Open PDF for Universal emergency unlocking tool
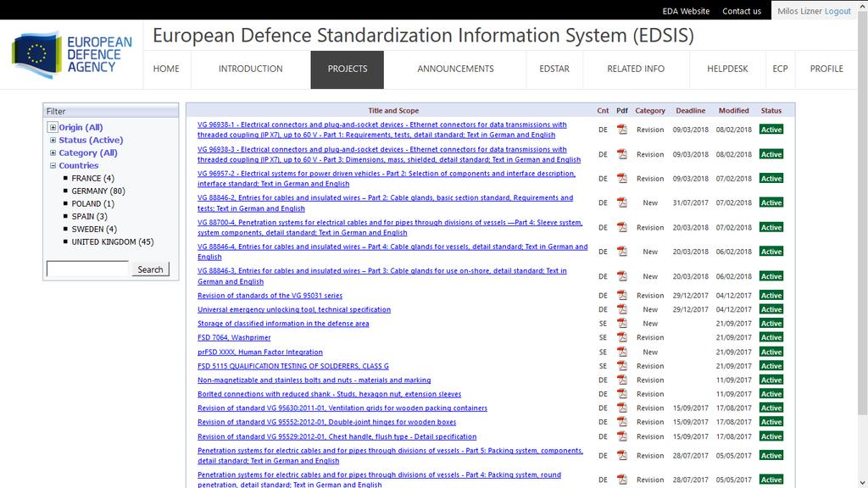Image resolution: width=868 pixels, height=488 pixels. tap(622, 309)
